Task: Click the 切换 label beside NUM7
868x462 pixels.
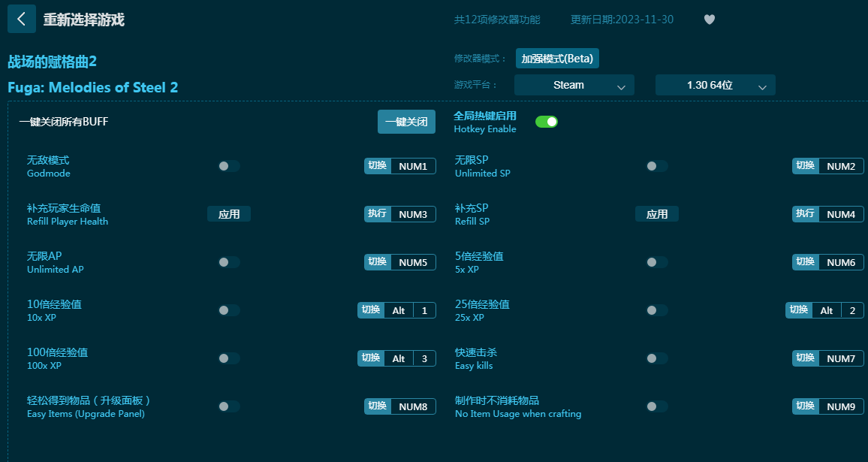Action: [806, 358]
